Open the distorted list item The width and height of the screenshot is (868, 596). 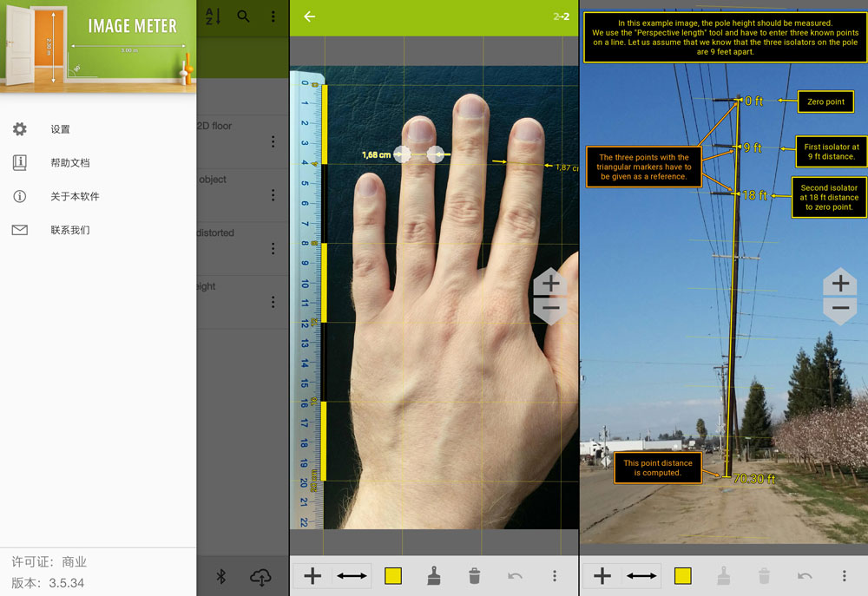tap(243, 248)
